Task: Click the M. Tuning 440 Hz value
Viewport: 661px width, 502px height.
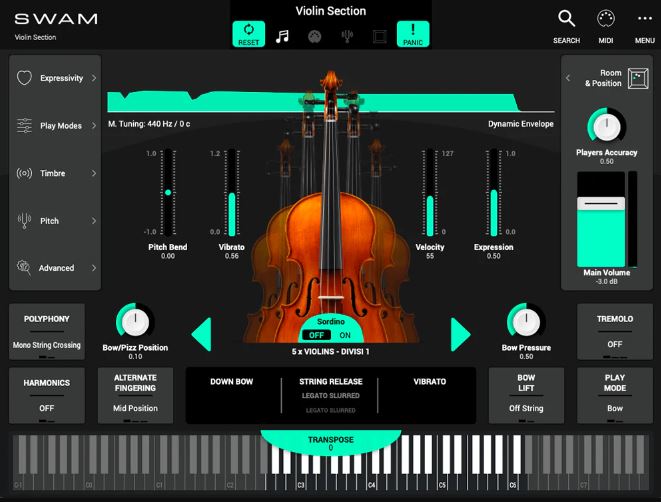Action: point(149,124)
